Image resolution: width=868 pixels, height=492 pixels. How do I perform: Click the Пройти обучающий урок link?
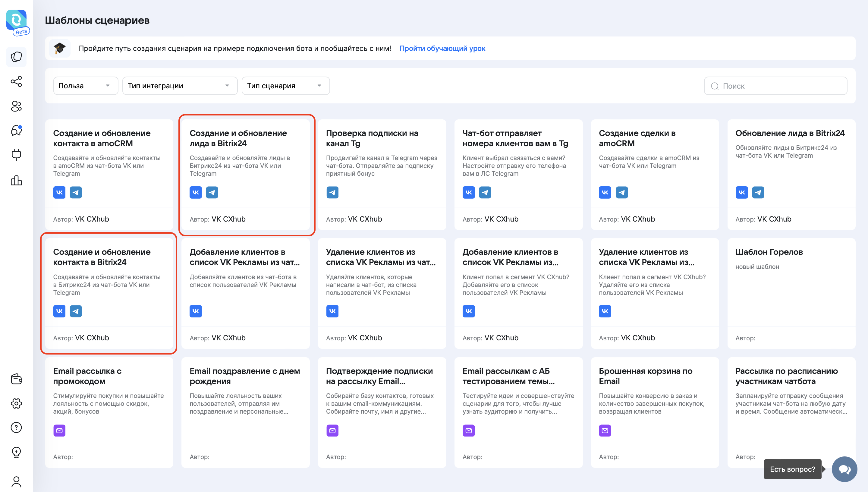click(x=442, y=48)
